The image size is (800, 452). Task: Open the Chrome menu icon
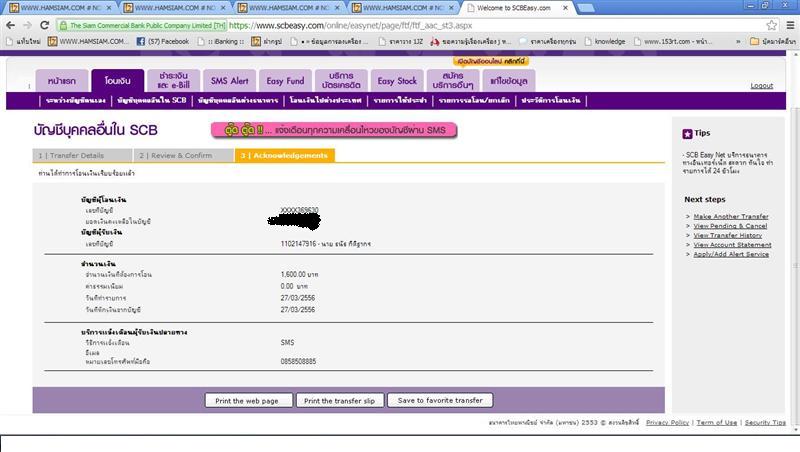pos(790,25)
